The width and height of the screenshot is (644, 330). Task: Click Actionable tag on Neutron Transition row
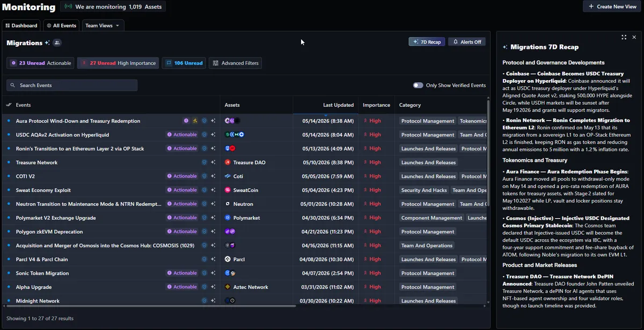182,204
